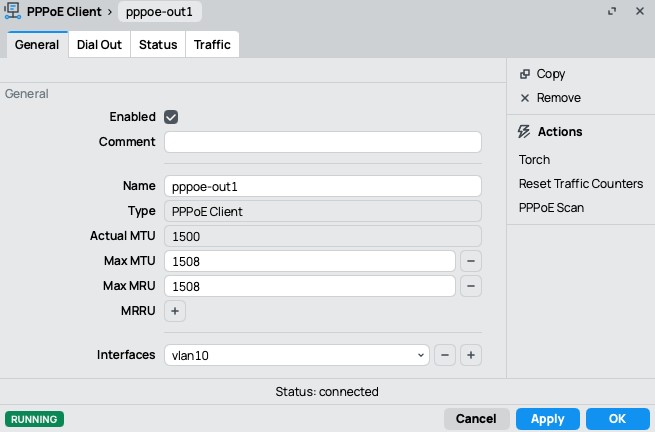Switch to the Dial Out tab
655x432 pixels.
99,45
